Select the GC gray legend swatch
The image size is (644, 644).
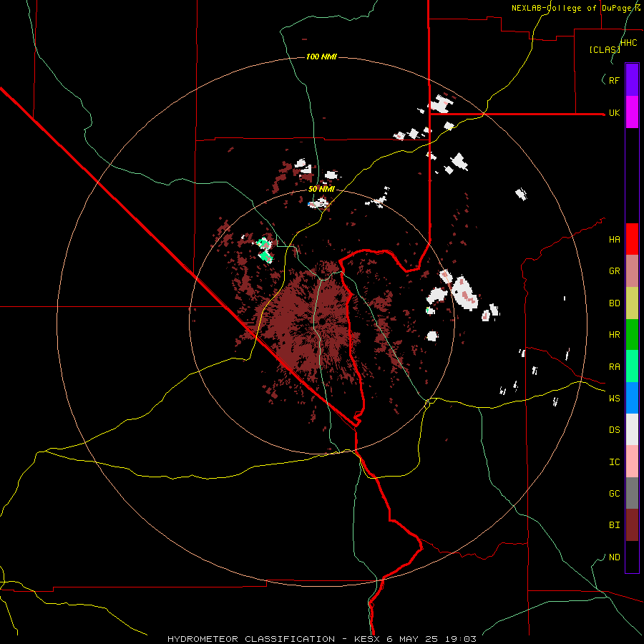pos(632,493)
